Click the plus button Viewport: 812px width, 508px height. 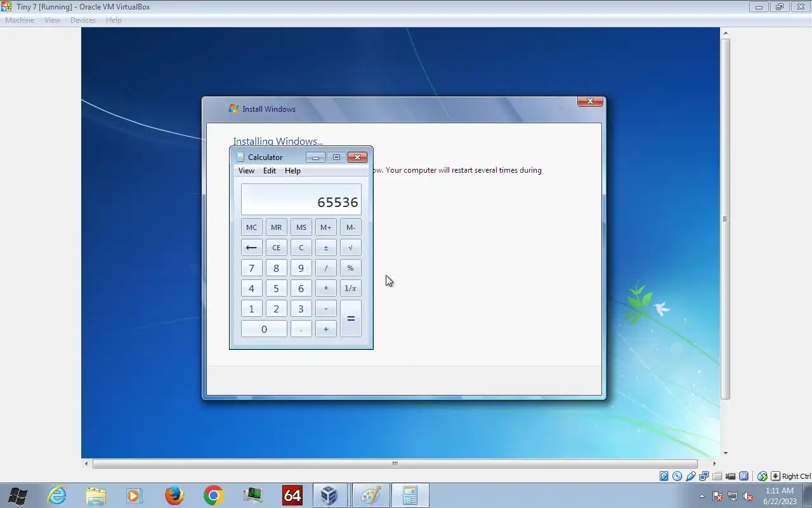(x=326, y=329)
